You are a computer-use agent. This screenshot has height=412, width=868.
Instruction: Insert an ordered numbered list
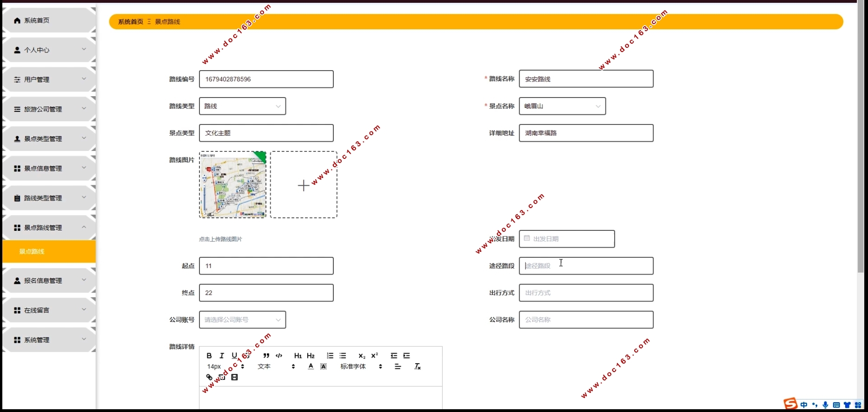point(330,356)
